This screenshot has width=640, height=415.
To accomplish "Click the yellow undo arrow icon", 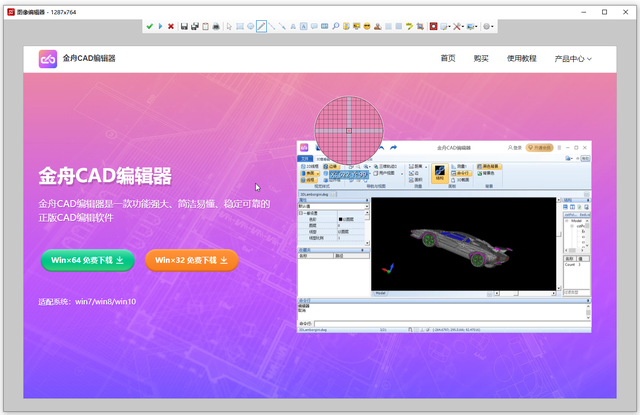I will (409, 27).
